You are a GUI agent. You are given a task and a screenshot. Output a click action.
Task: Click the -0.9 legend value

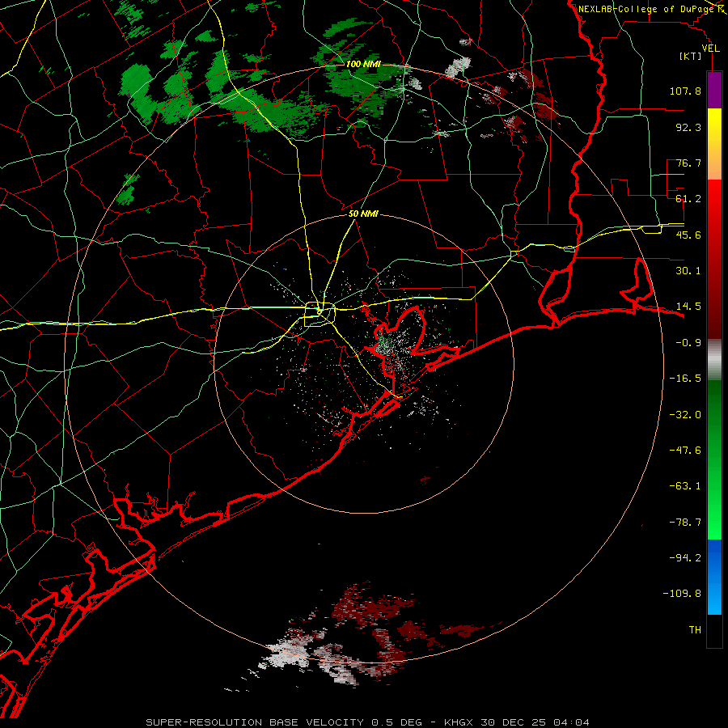coord(688,343)
